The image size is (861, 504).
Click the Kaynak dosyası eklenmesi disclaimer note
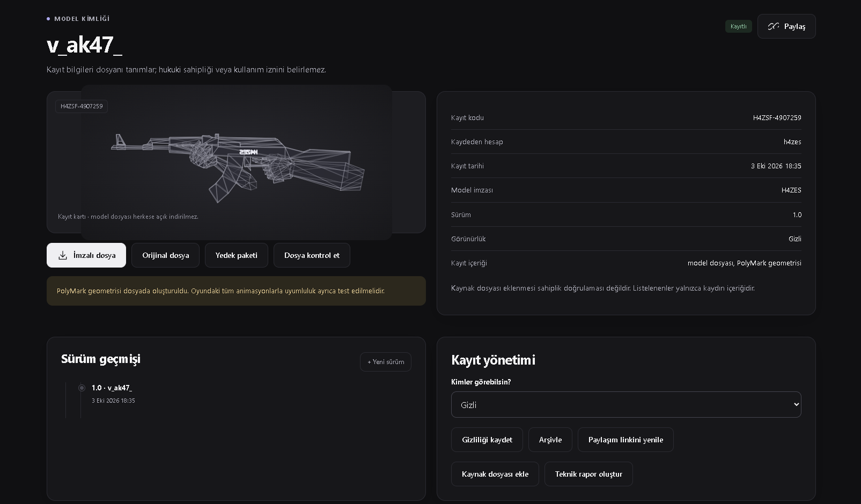click(603, 288)
